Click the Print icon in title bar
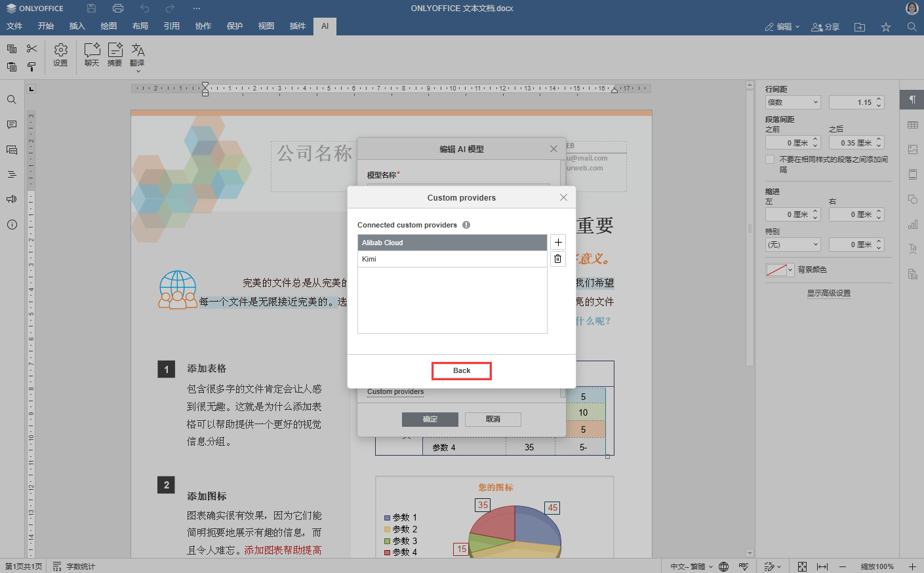 pyautogui.click(x=118, y=9)
